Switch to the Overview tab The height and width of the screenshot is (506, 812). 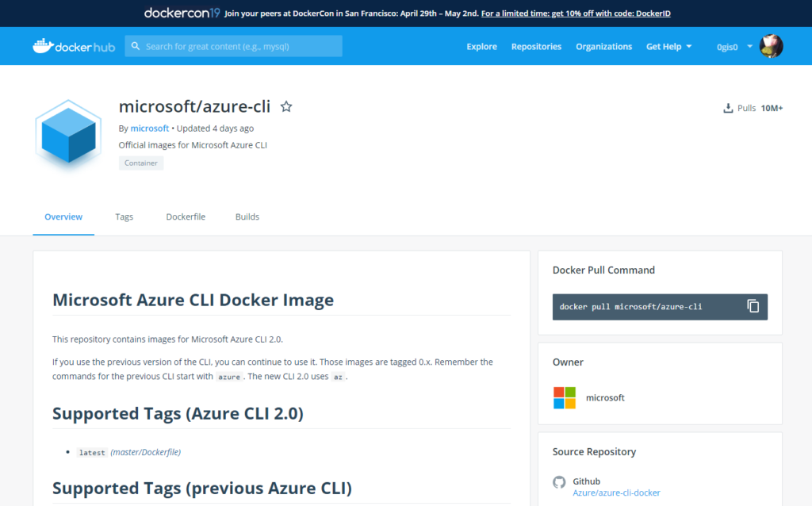[x=63, y=217]
